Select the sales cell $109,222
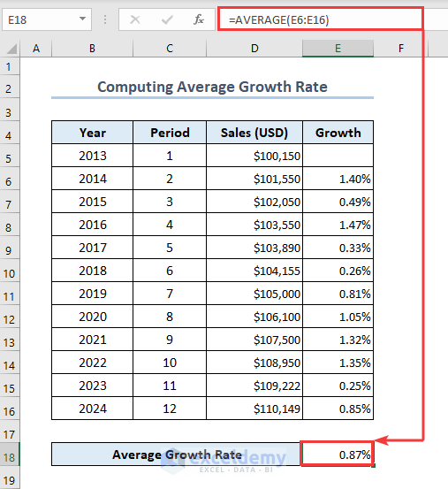The image size is (448, 489). [x=254, y=386]
